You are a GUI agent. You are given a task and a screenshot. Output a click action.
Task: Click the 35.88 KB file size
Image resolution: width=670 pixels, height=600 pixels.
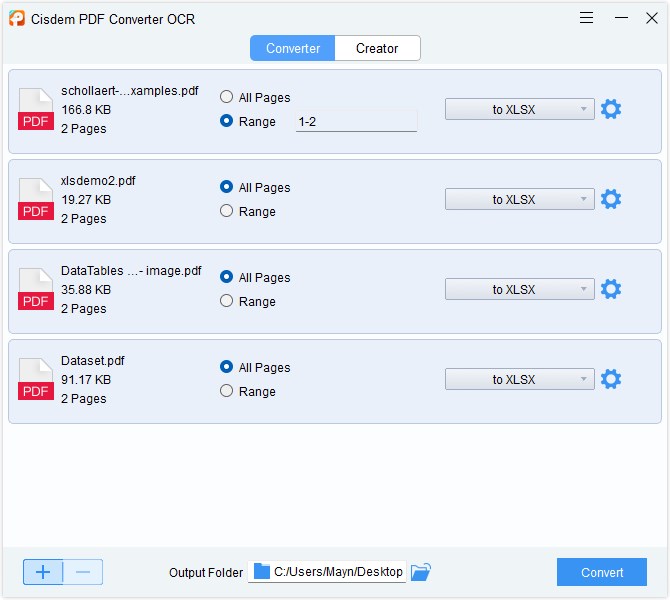point(86,290)
